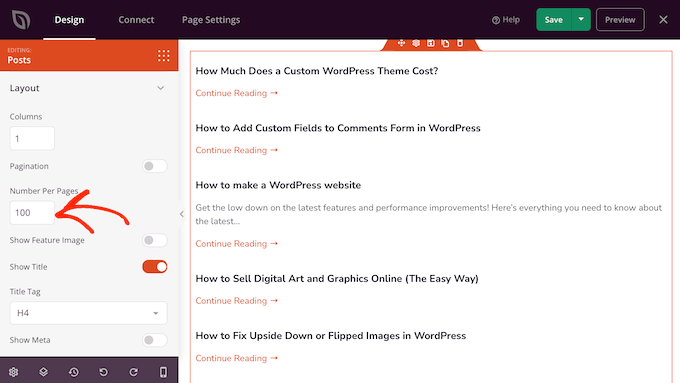Click the undo arrow icon
680x383 pixels.
point(103,372)
